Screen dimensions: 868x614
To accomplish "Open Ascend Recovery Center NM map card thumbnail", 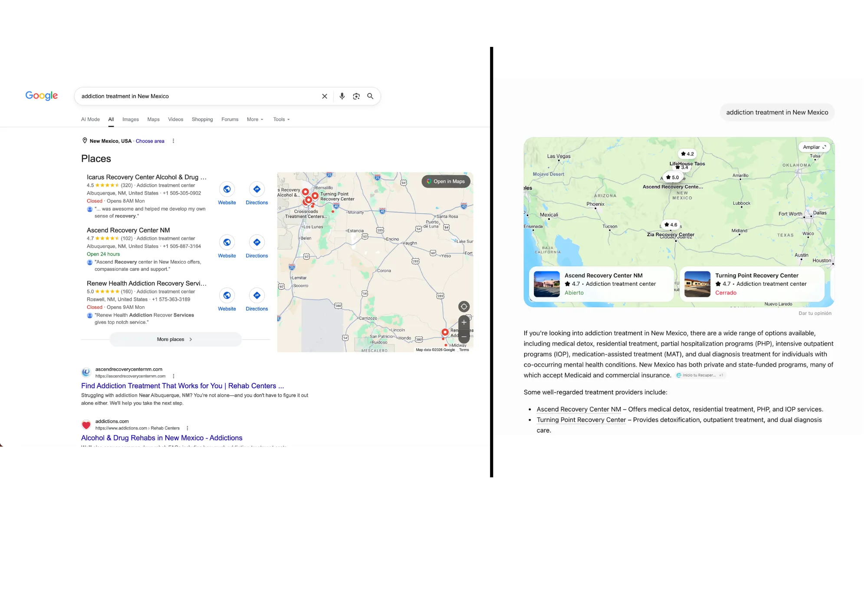I will [547, 284].
